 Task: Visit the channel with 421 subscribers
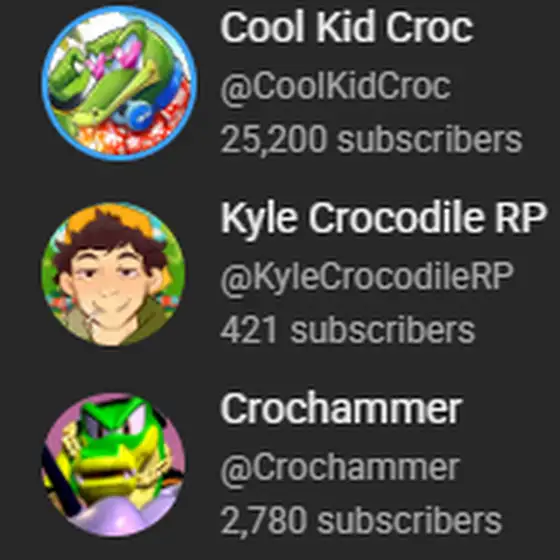pyautogui.click(x=384, y=218)
